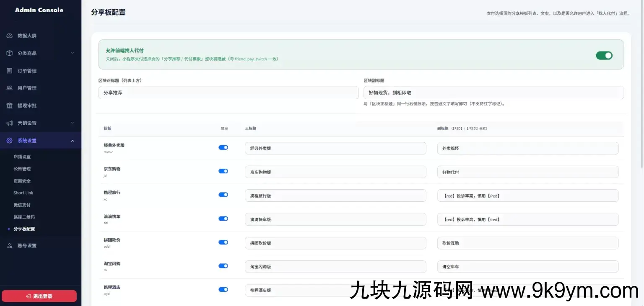Toggle display switch for 淘宝闪购
644x306 pixels.
(x=223, y=266)
